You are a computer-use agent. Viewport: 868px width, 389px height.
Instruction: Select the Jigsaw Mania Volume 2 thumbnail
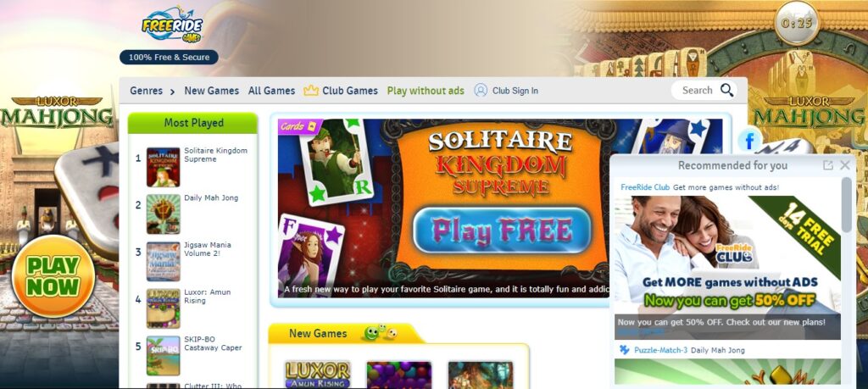pyautogui.click(x=164, y=261)
